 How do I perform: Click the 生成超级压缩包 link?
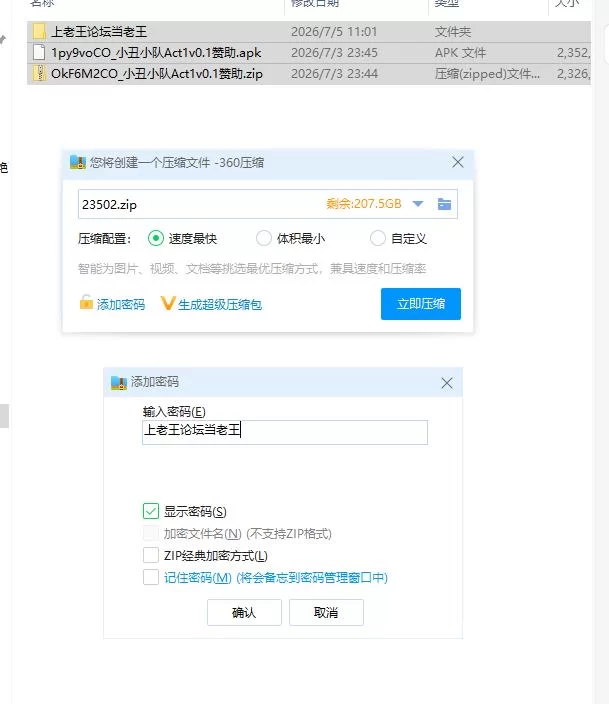(220, 304)
